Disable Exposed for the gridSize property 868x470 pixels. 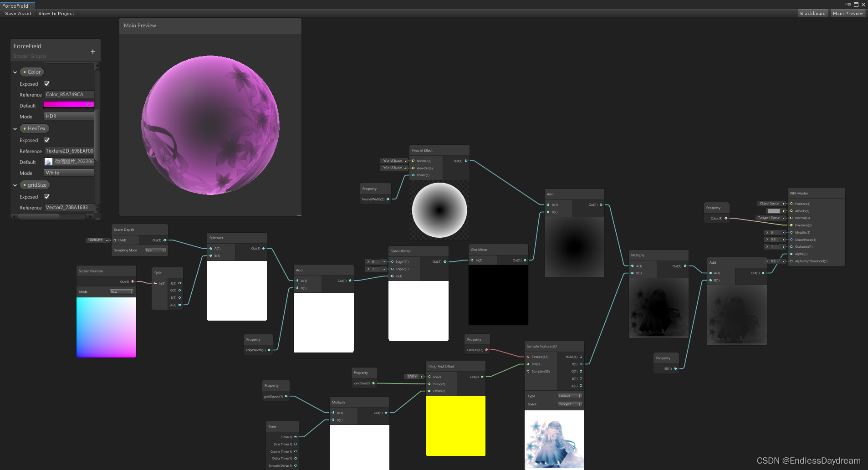coord(46,196)
